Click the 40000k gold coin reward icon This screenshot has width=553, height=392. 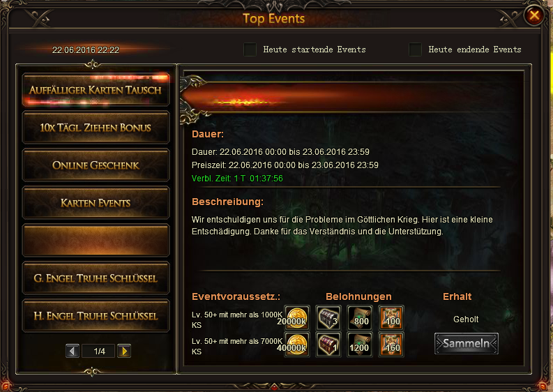(297, 344)
